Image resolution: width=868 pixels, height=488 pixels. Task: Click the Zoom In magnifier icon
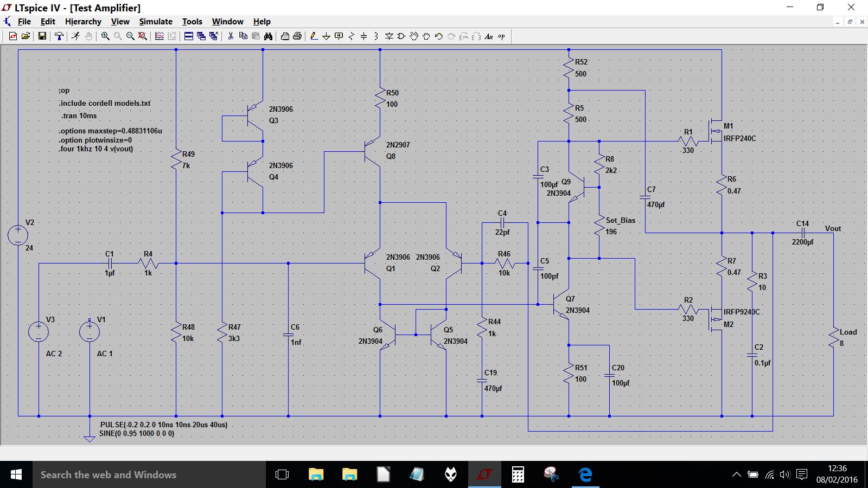tap(105, 36)
